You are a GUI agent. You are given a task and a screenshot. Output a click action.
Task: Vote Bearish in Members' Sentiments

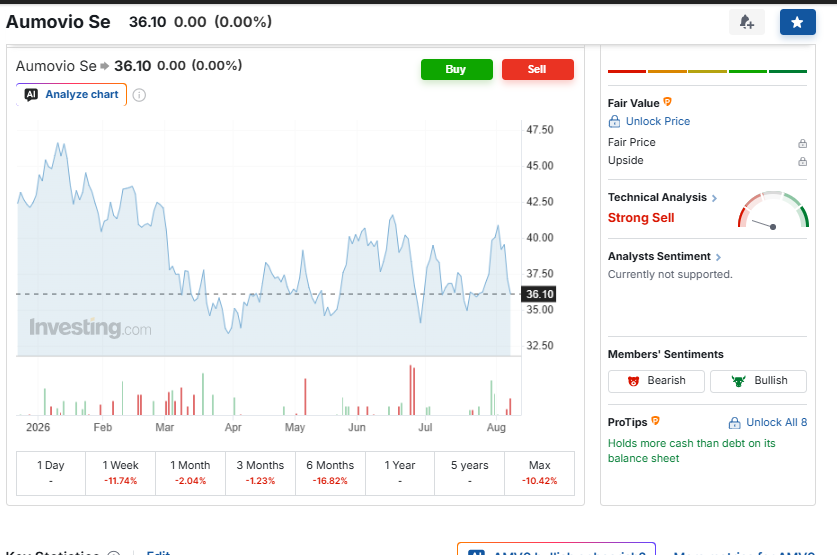(x=656, y=381)
